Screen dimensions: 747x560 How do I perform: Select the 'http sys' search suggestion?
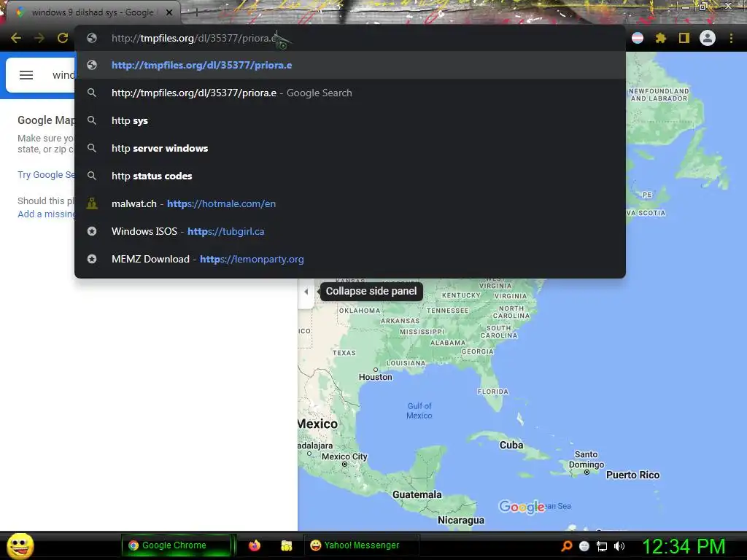350,120
